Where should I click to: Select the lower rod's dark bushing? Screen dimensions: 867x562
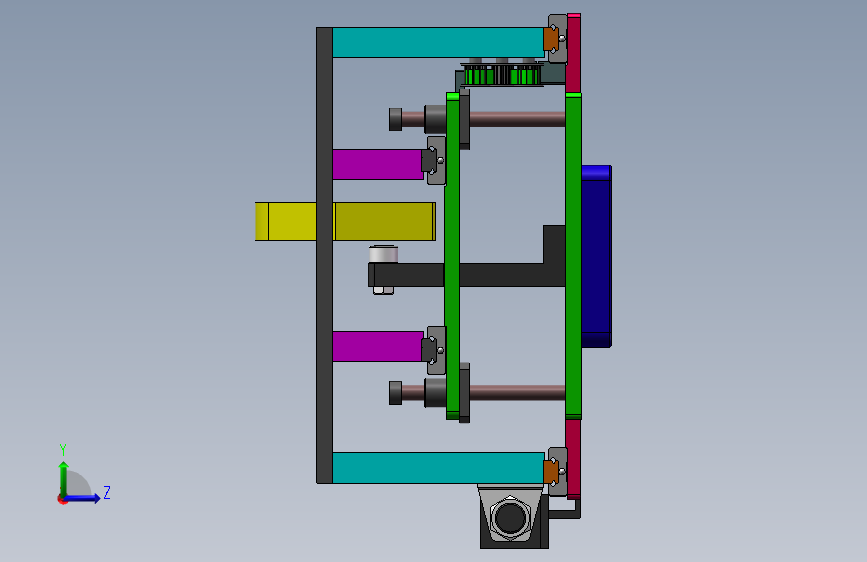[435, 393]
